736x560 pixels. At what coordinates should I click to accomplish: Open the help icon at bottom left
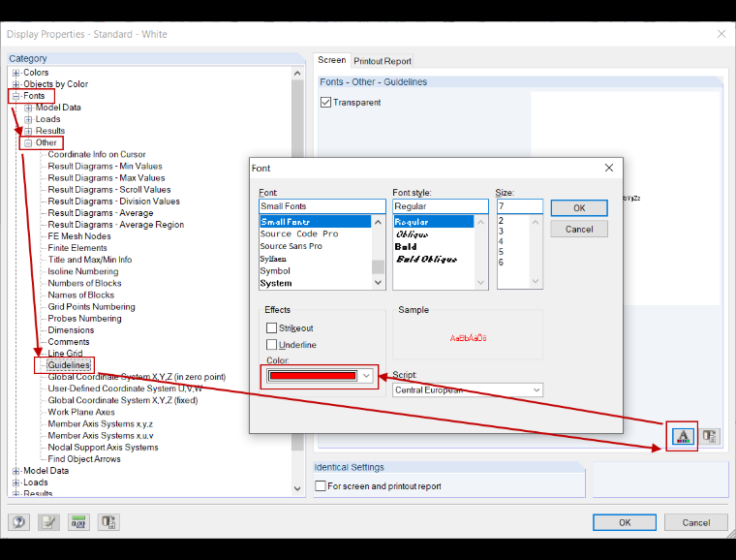click(18, 522)
